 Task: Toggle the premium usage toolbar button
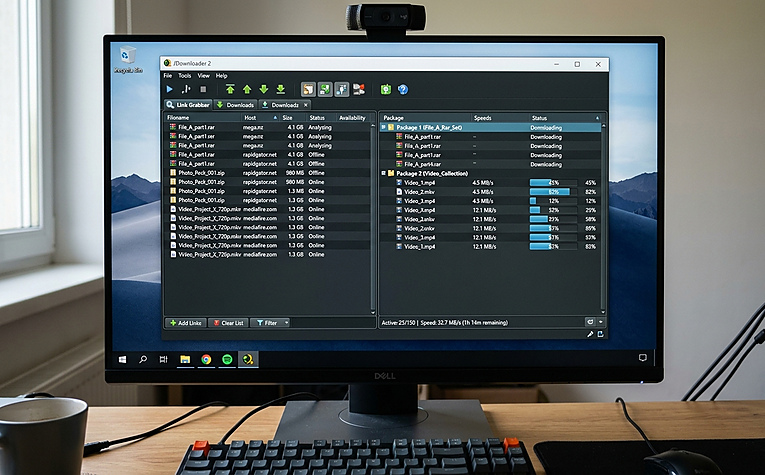tap(342, 89)
